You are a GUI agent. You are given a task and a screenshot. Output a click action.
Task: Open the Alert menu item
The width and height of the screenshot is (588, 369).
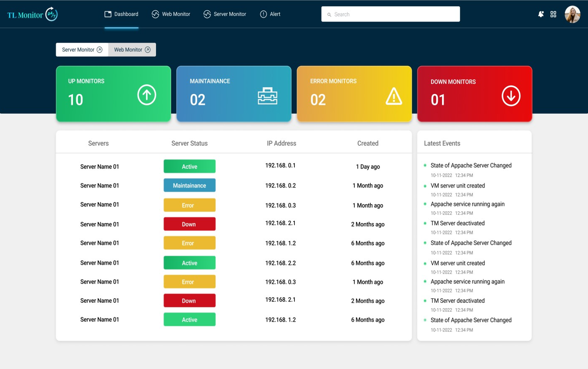(270, 14)
